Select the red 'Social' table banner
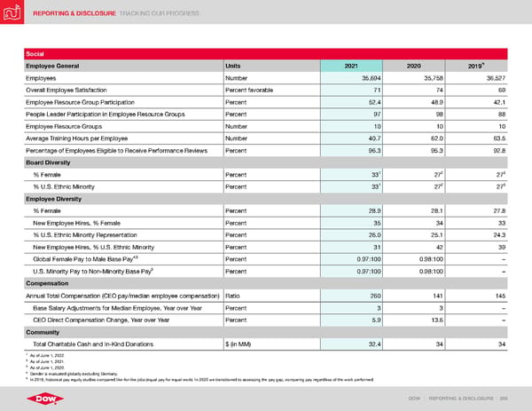The image size is (532, 411). coord(266,54)
